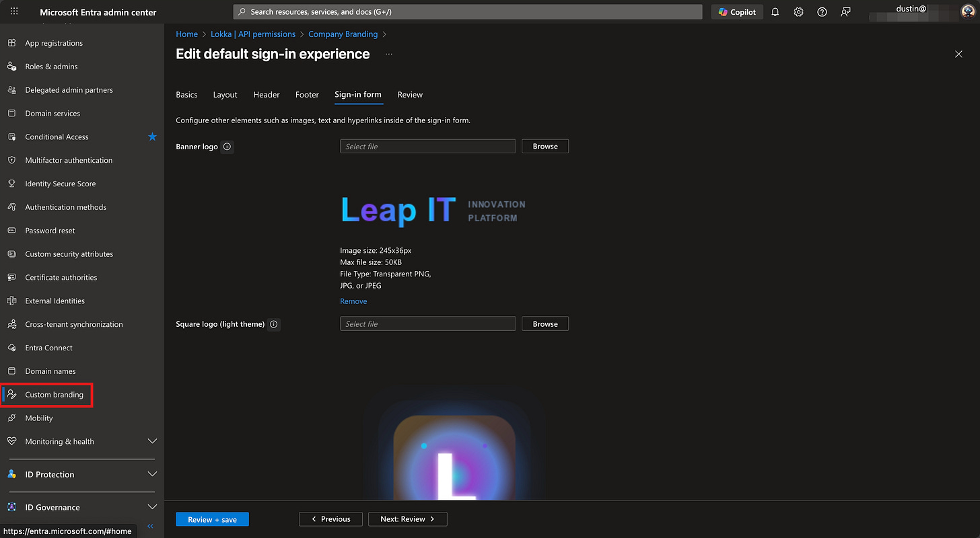Click the Square logo file input
980x538 pixels.
(428, 323)
